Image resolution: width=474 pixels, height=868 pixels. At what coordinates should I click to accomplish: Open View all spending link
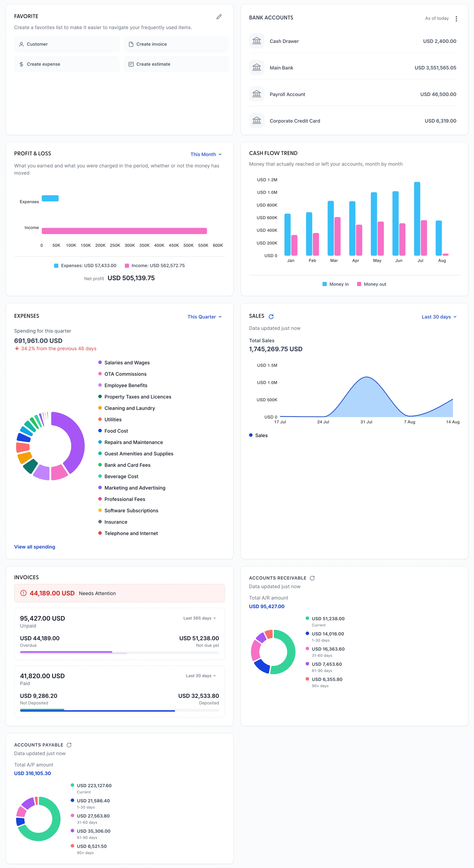click(35, 547)
